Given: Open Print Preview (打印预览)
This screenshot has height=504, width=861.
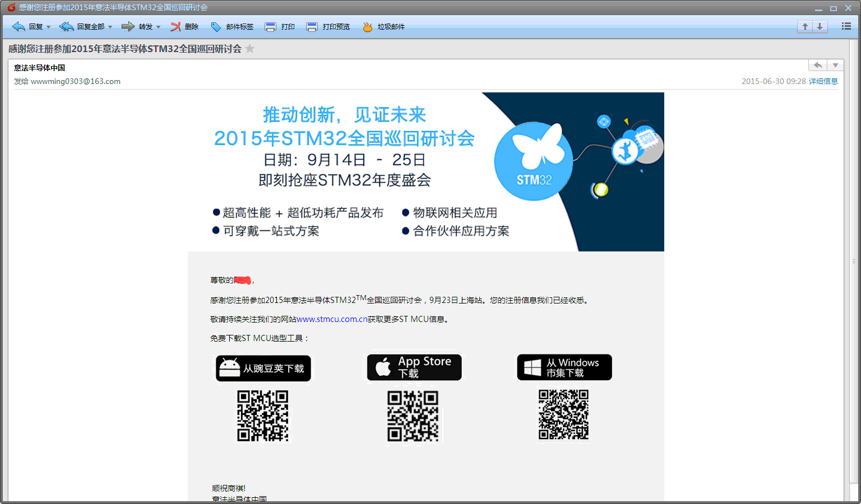Looking at the screenshot, I should point(328,27).
